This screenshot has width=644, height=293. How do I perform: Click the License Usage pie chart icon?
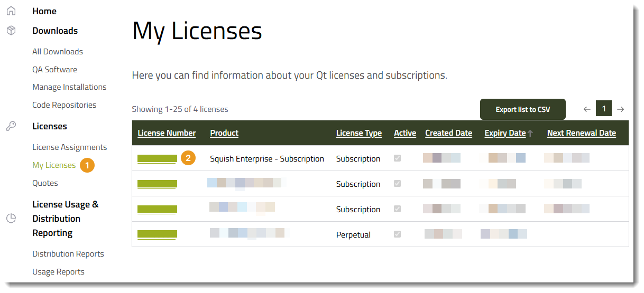point(11,218)
